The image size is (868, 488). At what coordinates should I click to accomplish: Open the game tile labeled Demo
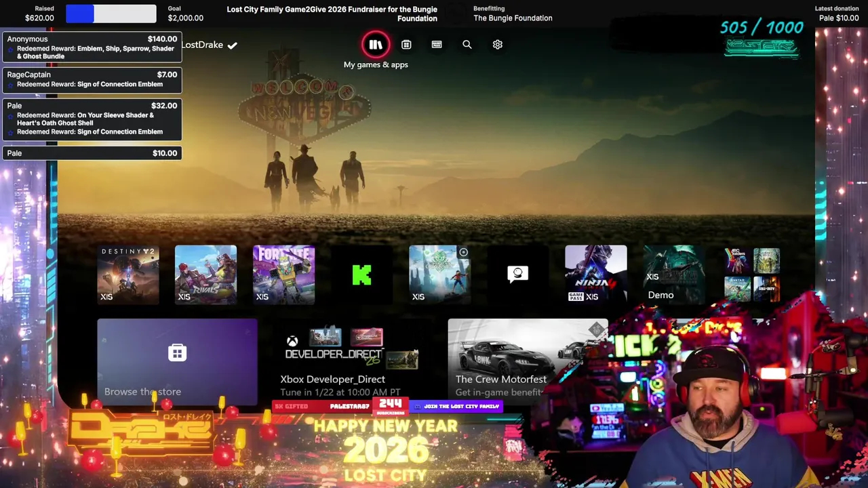point(674,274)
